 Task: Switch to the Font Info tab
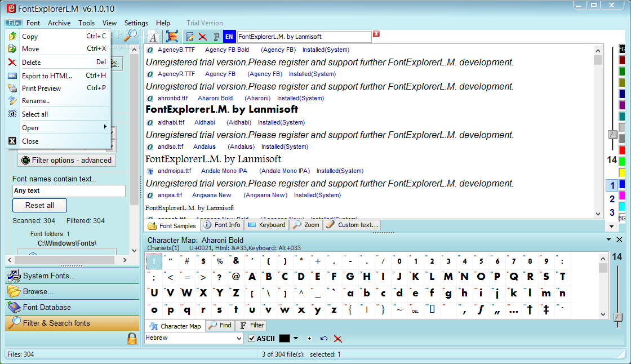pyautogui.click(x=222, y=225)
